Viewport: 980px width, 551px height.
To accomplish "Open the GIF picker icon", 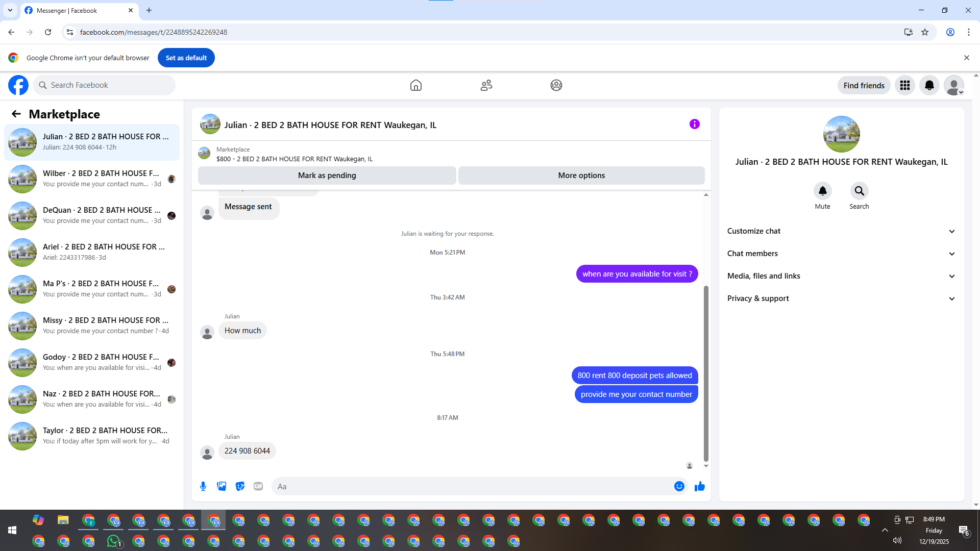I will tap(258, 486).
